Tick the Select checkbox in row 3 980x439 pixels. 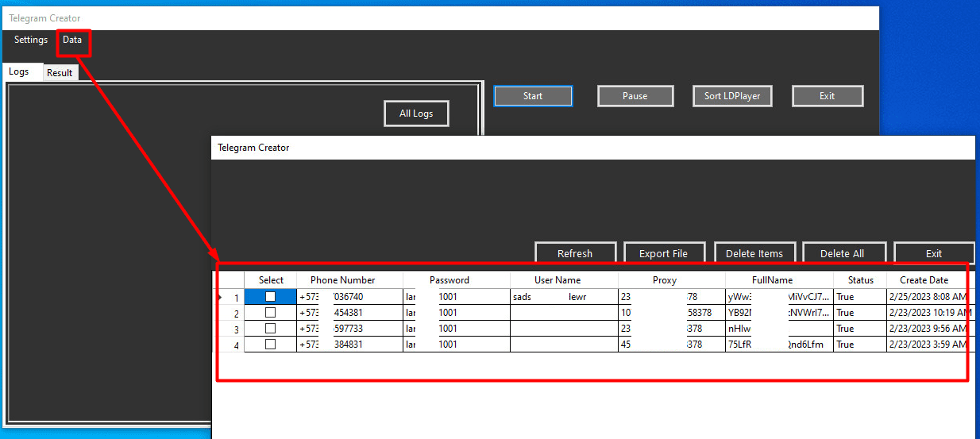[270, 329]
